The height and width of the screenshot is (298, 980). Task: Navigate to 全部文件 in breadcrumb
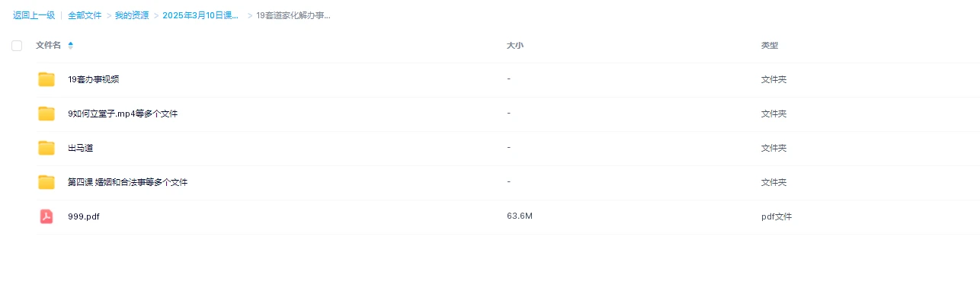point(85,15)
